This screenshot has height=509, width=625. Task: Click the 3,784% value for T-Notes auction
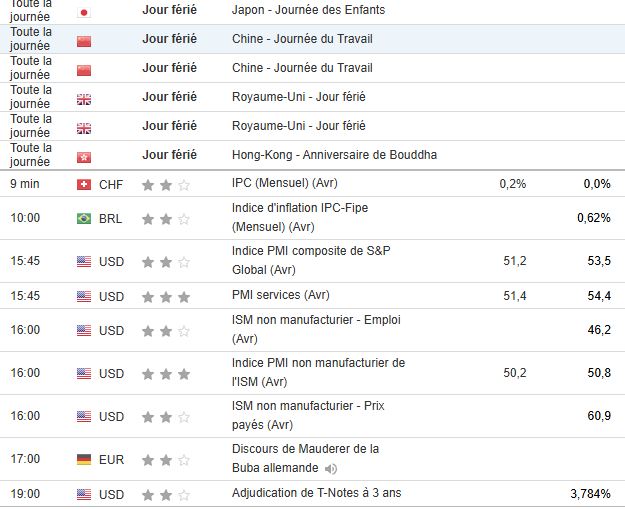pyautogui.click(x=589, y=493)
